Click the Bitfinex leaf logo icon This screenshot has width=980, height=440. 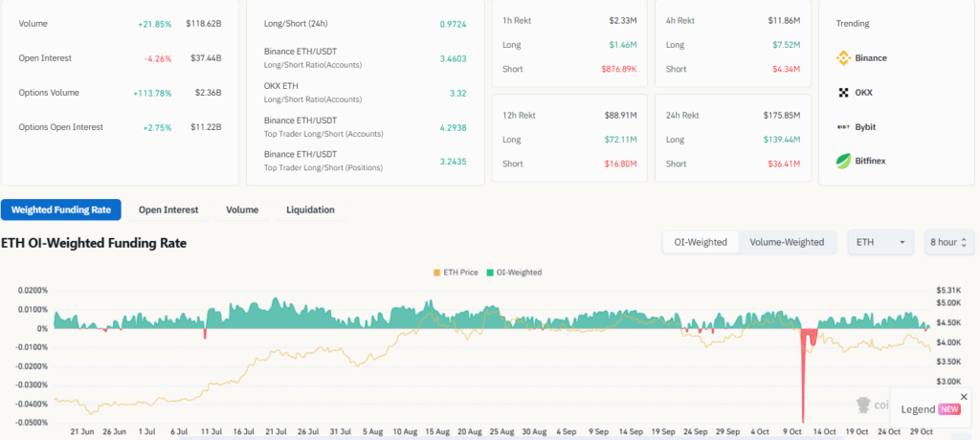[x=844, y=161]
